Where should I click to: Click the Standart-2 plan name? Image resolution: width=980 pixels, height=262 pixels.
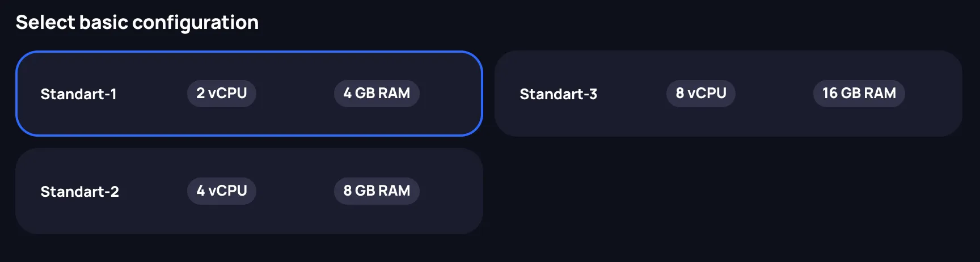coord(79,192)
